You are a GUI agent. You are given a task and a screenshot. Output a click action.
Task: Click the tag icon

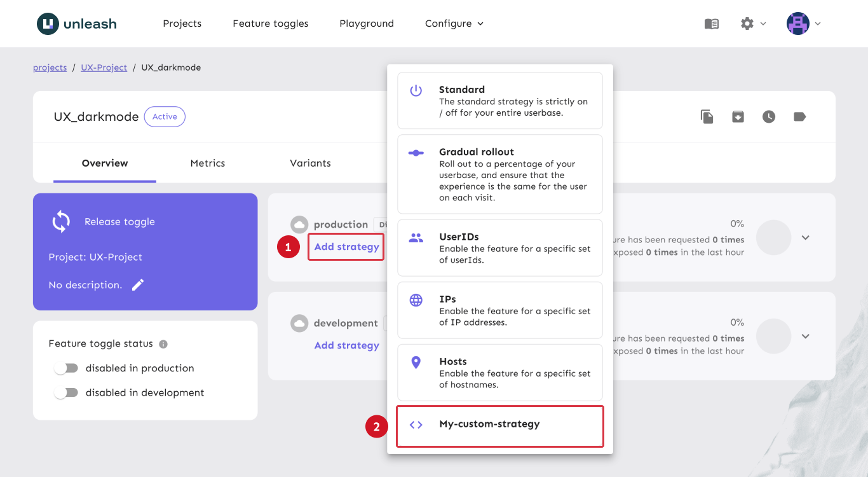tap(800, 117)
